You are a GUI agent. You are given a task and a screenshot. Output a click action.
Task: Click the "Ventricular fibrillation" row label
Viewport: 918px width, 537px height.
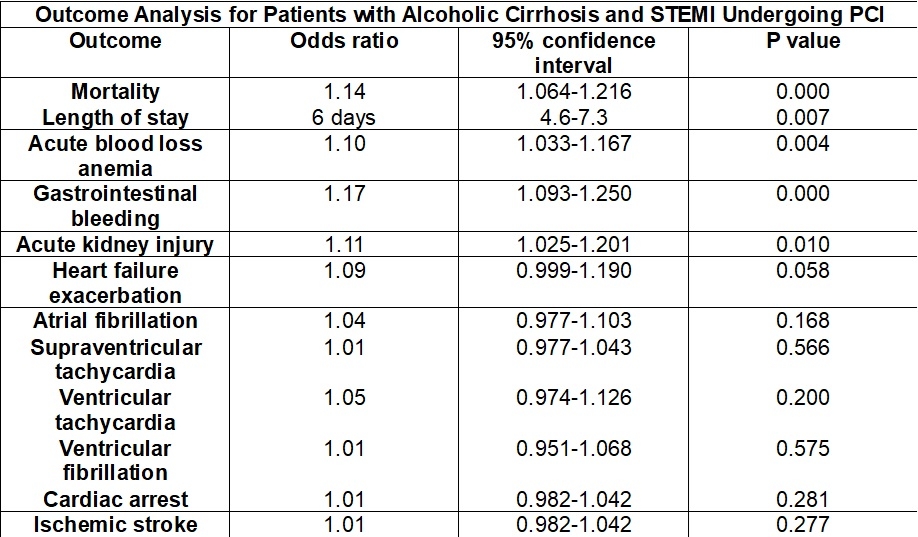point(115,461)
